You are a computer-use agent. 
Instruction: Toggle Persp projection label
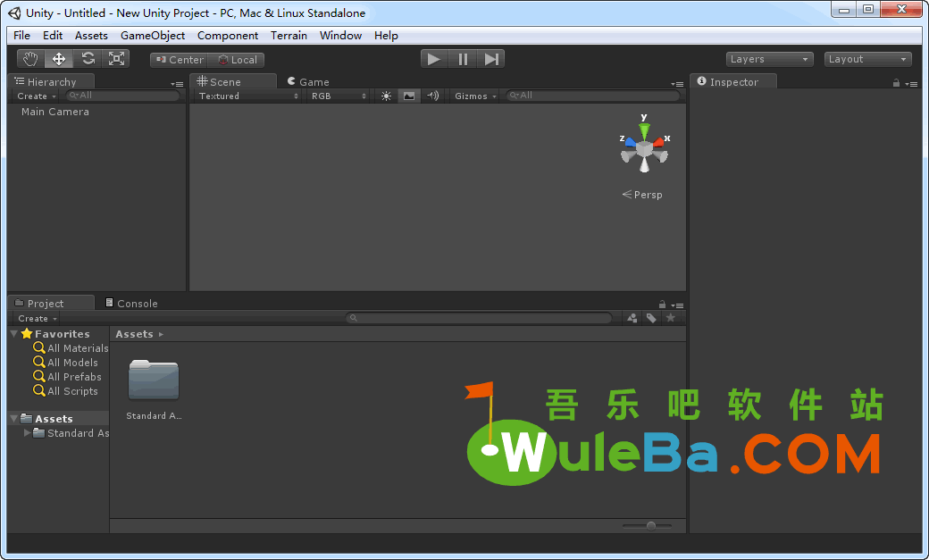click(642, 195)
